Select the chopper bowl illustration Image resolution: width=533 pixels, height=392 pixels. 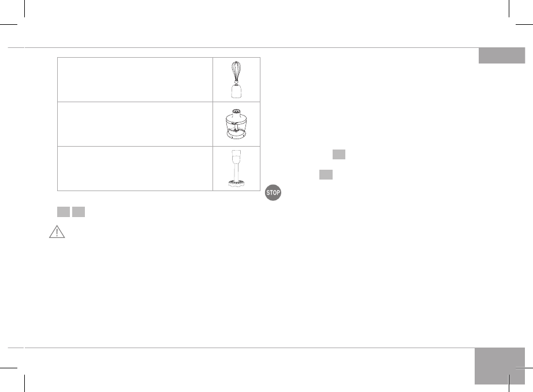236,124
